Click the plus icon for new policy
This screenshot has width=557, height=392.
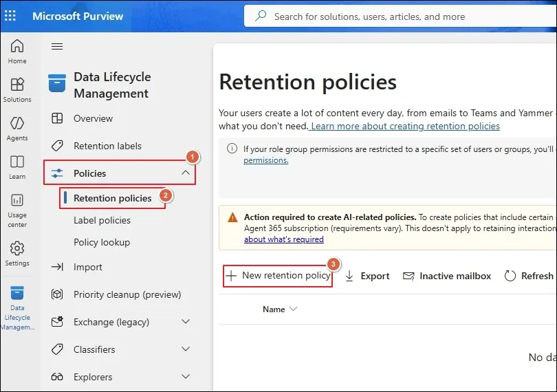231,275
